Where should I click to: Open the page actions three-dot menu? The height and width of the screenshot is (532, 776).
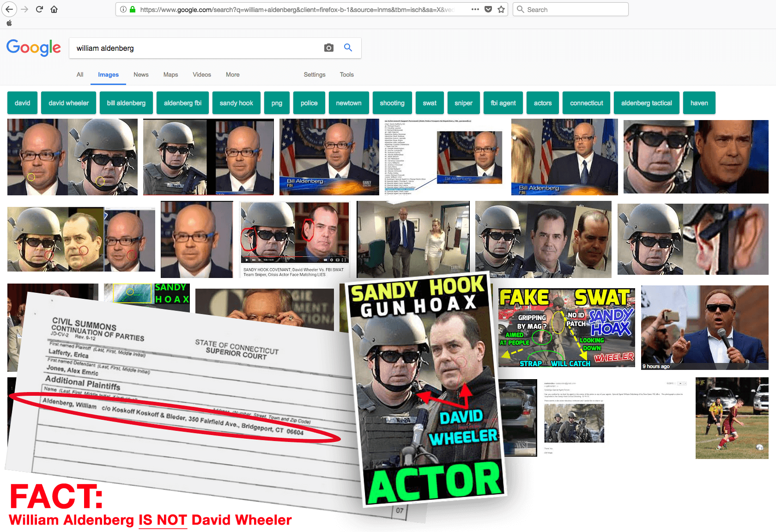click(x=475, y=9)
